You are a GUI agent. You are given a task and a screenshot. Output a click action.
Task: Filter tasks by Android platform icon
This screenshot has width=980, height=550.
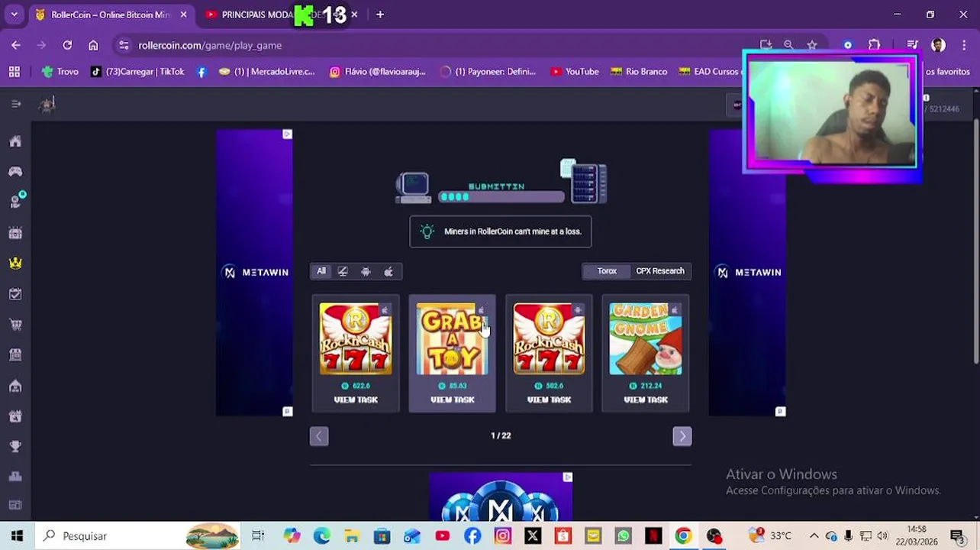coord(366,271)
